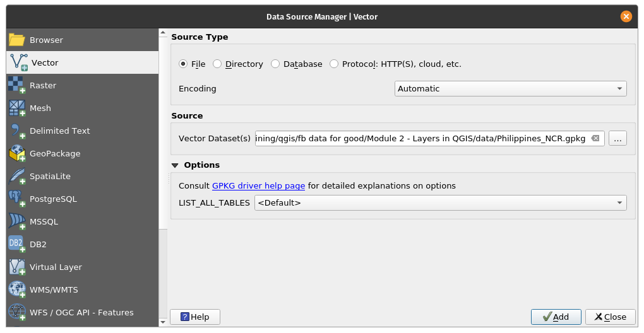Select the Database radio button

pos(275,64)
